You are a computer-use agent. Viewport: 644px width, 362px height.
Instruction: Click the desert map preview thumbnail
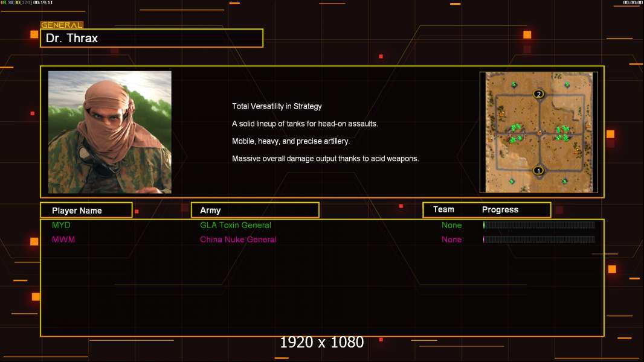[539, 132]
